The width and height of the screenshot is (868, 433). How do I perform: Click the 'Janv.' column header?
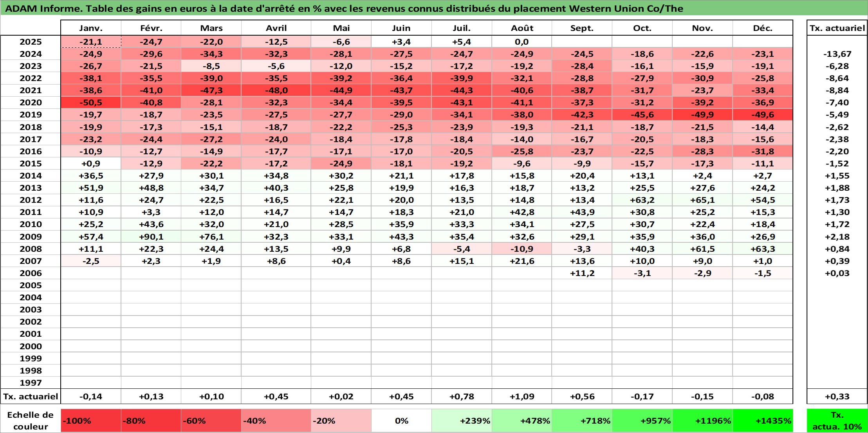click(91, 28)
